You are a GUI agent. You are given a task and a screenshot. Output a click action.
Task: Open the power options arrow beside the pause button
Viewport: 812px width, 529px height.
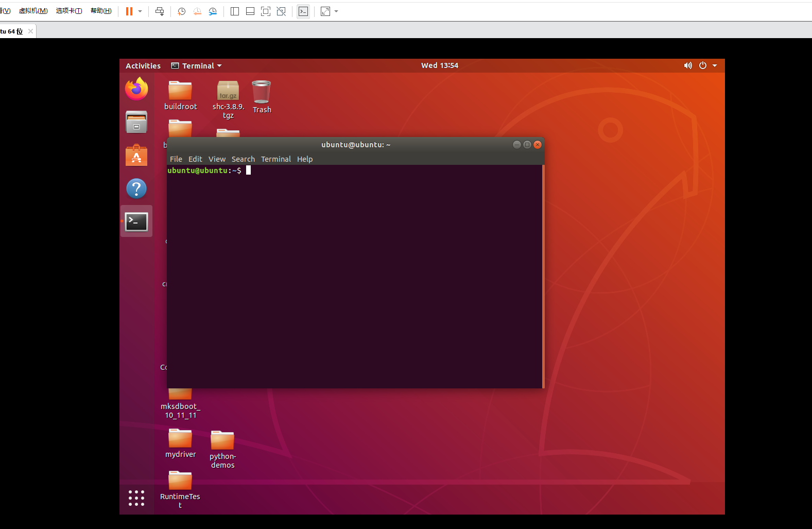(140, 11)
